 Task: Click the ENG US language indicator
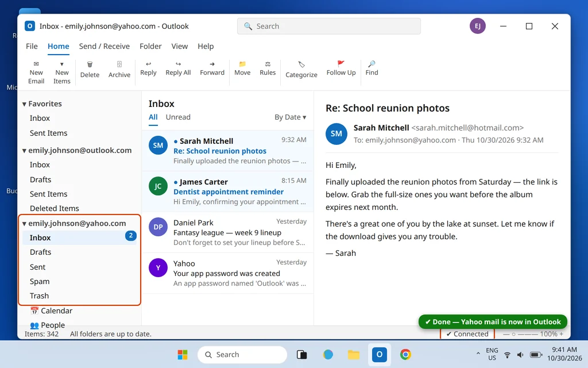[492, 354]
